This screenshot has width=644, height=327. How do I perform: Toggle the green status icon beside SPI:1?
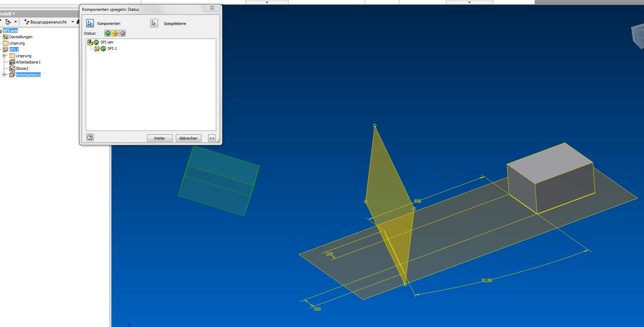pyautogui.click(x=103, y=49)
